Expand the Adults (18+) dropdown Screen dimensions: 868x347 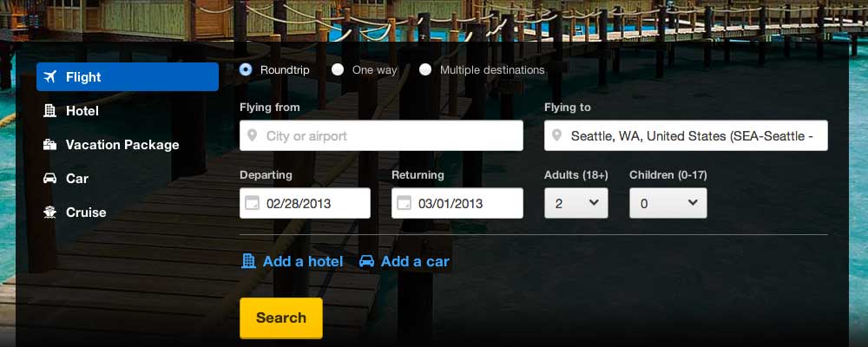pos(576,203)
